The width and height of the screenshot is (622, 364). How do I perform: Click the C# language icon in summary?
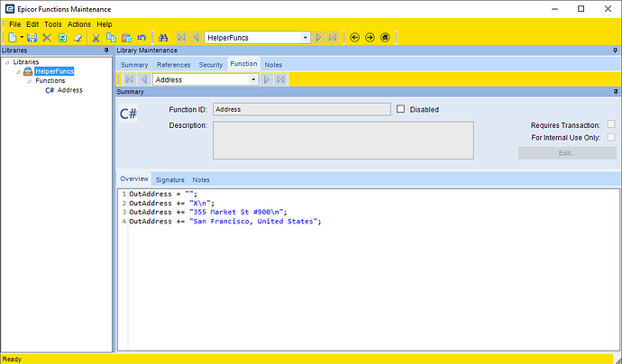point(128,114)
